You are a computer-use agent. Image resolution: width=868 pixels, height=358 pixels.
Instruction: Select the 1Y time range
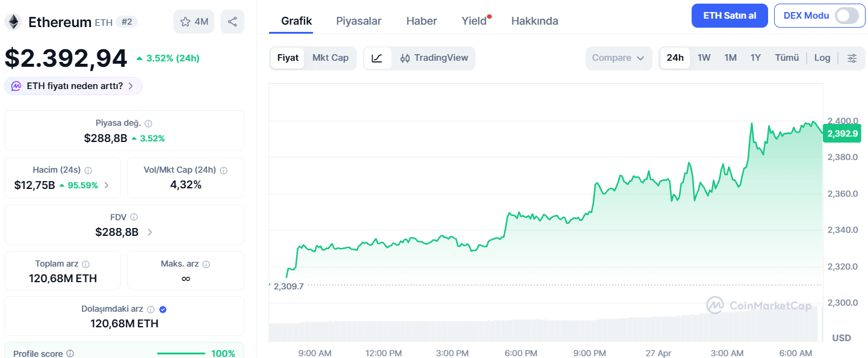coord(755,58)
